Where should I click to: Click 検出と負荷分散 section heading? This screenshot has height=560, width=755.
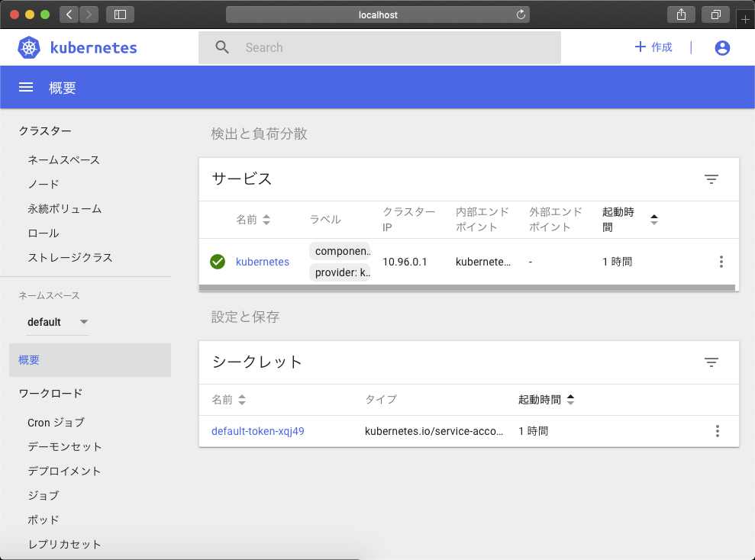pyautogui.click(x=259, y=134)
